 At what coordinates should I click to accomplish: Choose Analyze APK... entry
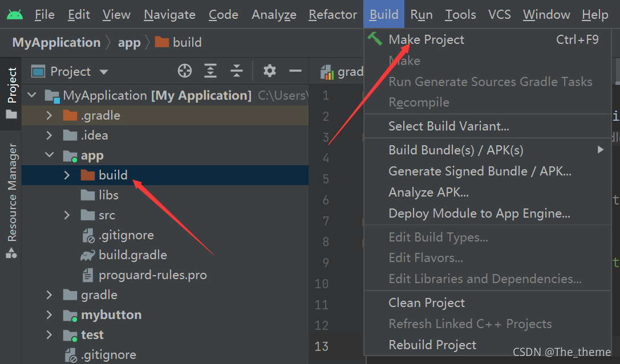[488, 192]
